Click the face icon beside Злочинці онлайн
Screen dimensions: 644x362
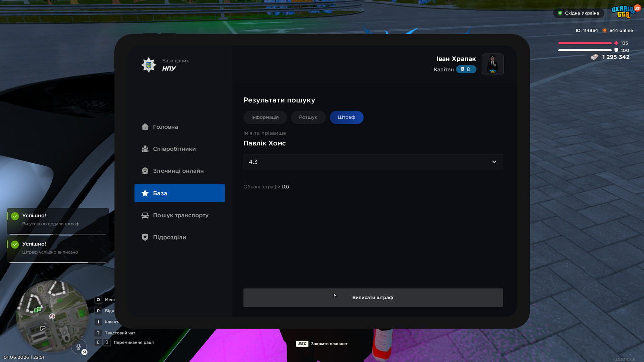(x=145, y=171)
